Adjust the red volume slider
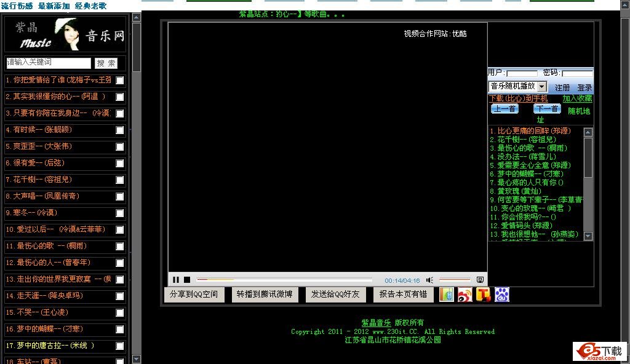 pos(454,280)
